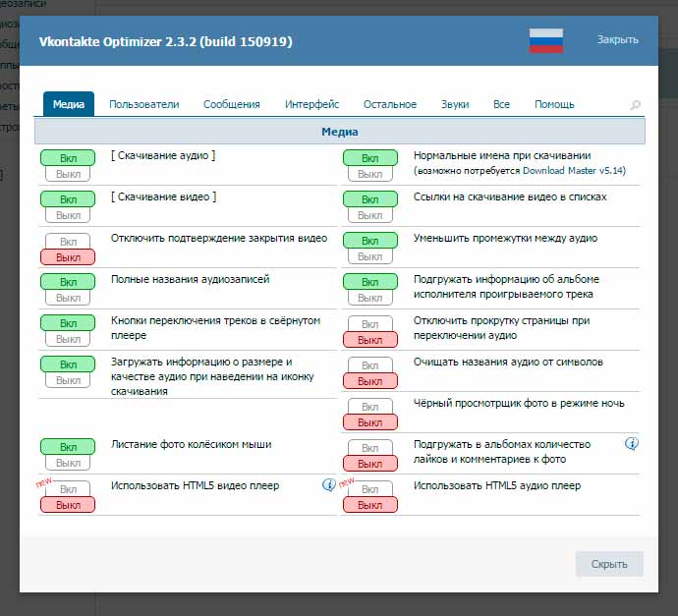Screen dimensions: 678x616
Task: Click the label Полные названия аудиозаписей
Action: click(191, 279)
